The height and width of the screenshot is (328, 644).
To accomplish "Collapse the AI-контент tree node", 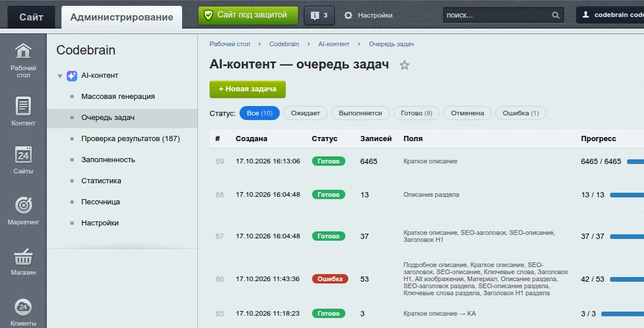I will 60,76.
